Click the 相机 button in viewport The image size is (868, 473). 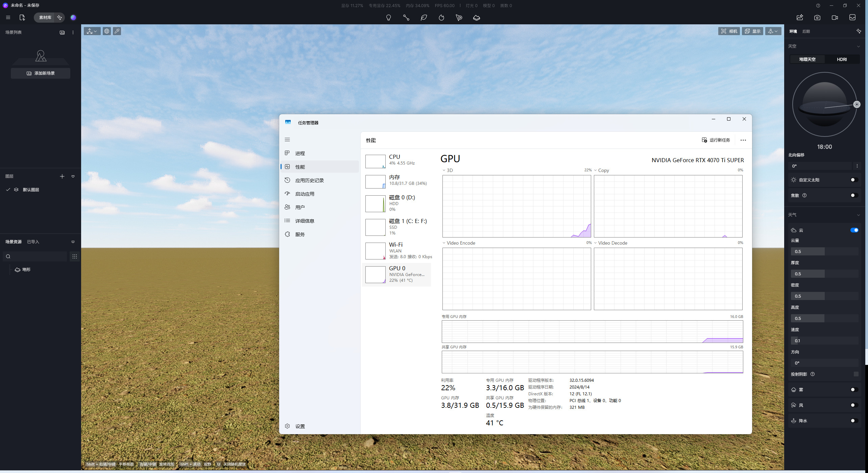click(729, 31)
